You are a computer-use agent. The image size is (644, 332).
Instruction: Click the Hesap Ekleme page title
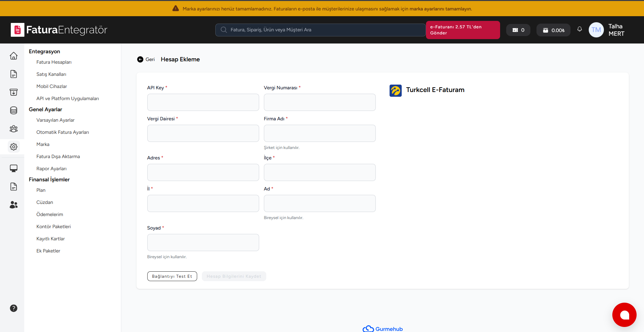pyautogui.click(x=180, y=59)
